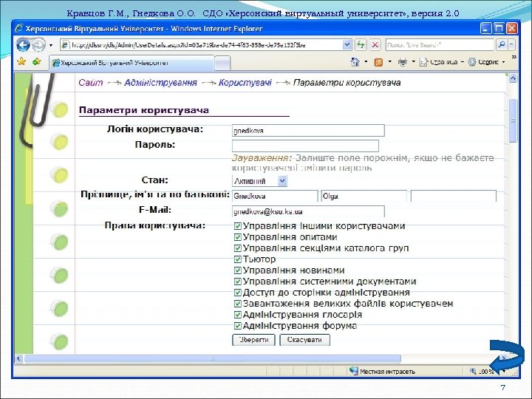Click the surname field containing Gnedkova
532x399 pixels.
(x=275, y=196)
